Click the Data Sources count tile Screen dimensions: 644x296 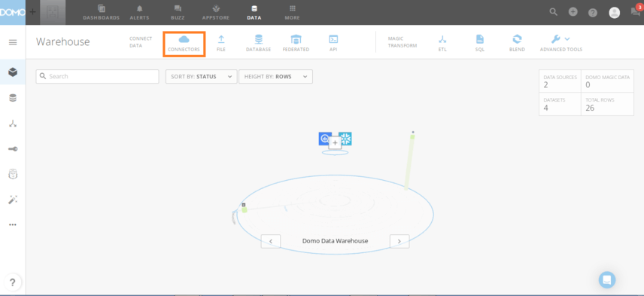point(560,81)
